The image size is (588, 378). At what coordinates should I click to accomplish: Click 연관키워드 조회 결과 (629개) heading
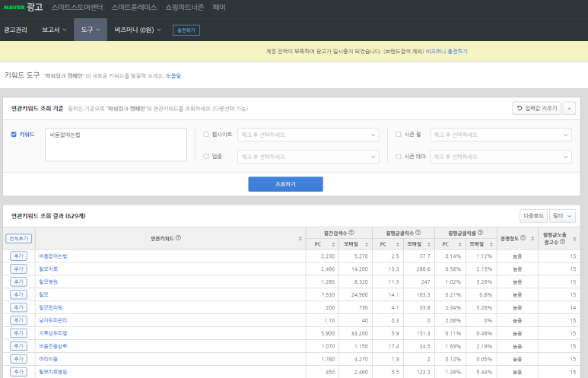[49, 216]
